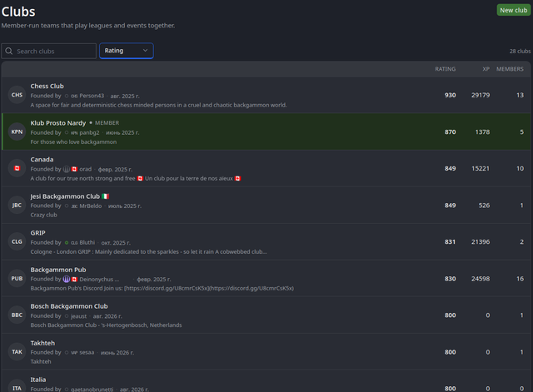Click offline status circle beside jeaust
The width and height of the screenshot is (533, 392).
(67, 316)
